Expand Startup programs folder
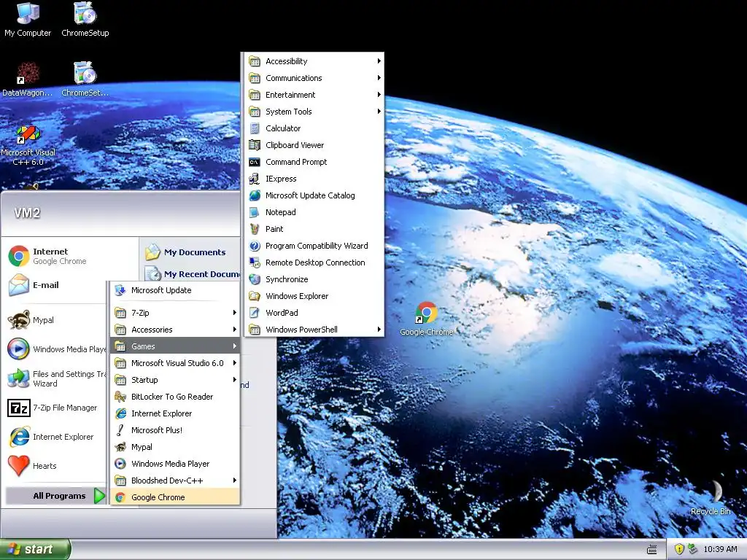This screenshot has height=560, width=747. tap(175, 379)
